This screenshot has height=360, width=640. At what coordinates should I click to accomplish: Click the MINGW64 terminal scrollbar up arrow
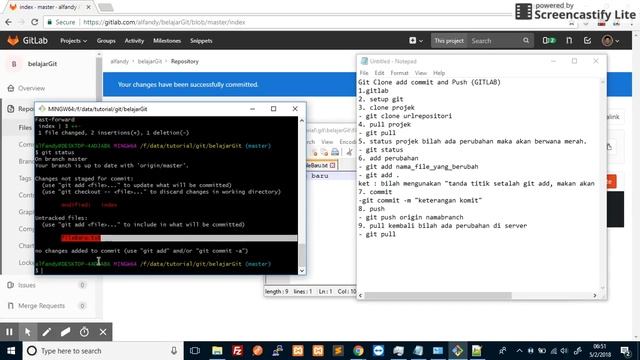pos(302,120)
